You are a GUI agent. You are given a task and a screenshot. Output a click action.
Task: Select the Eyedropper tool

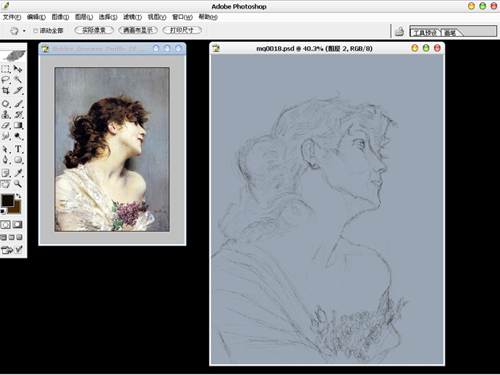[18, 173]
